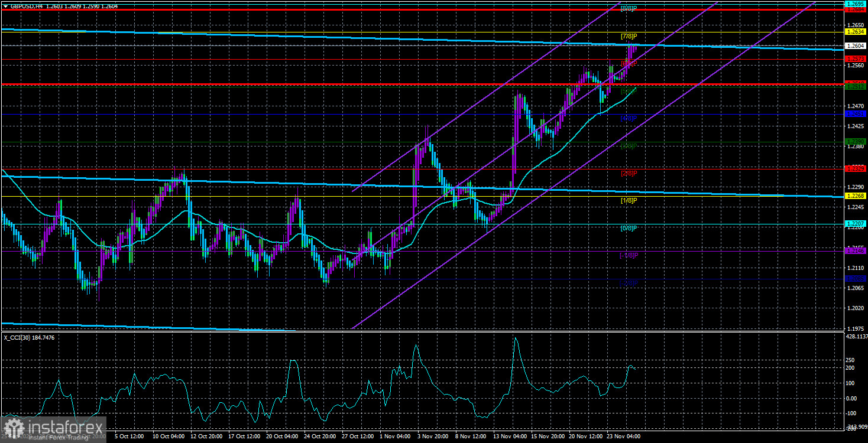The height and width of the screenshot is (443, 868).
Task: Click the yellow 1.2634 price tag
Action: (x=855, y=32)
